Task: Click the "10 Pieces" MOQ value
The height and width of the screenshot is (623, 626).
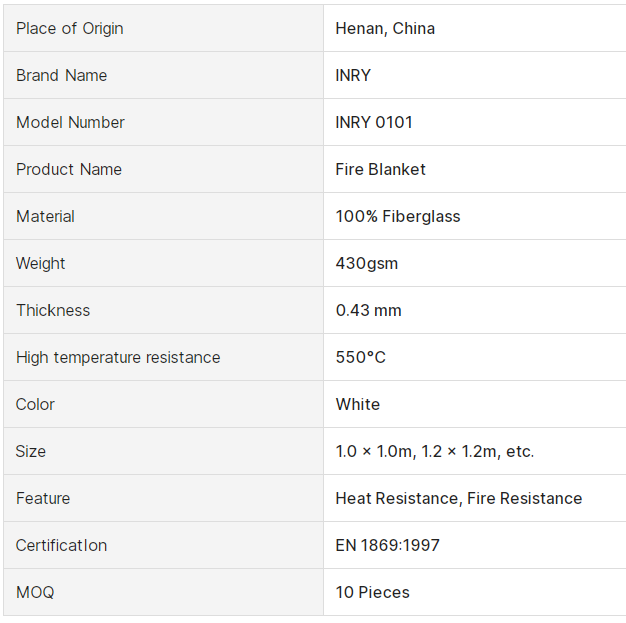Action: click(372, 592)
